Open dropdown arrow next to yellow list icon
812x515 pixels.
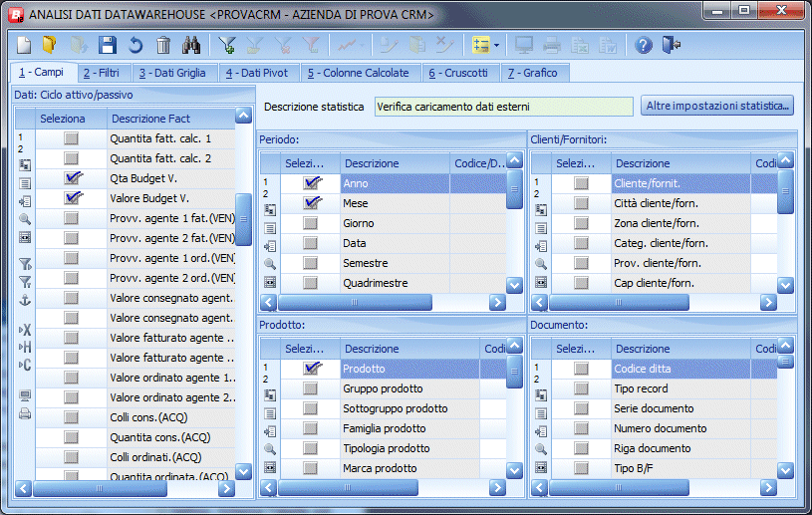496,46
